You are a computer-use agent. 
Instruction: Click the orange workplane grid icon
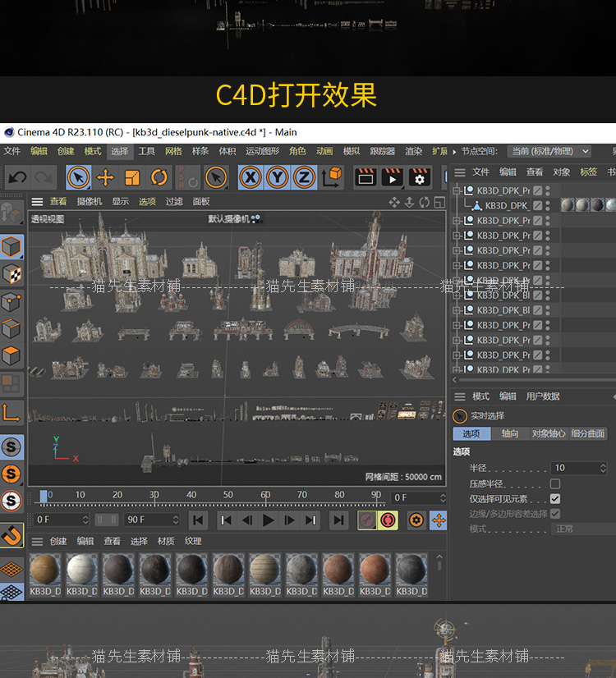point(11,569)
